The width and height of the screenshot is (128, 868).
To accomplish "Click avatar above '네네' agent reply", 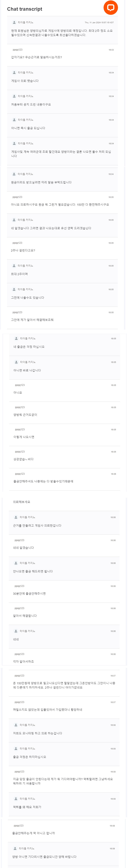I will point(16,631).
